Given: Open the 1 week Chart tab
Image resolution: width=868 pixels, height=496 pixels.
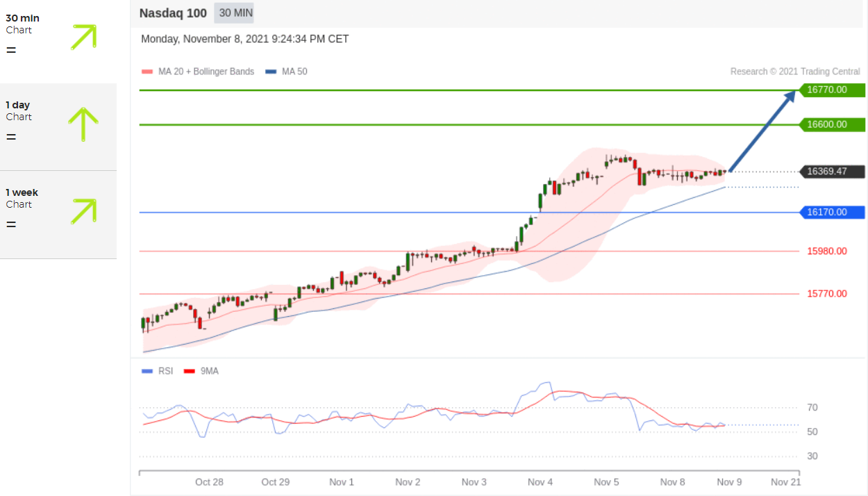Looking at the screenshot, I should tap(58, 215).
